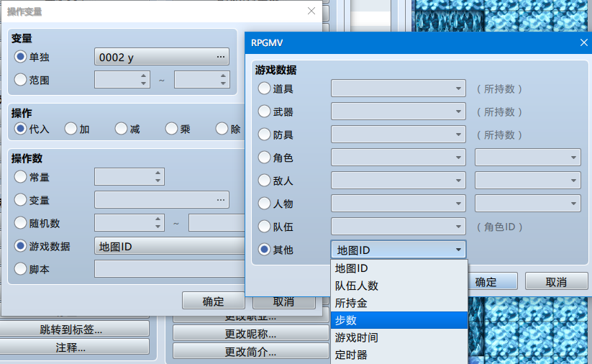Choose 游戏时间 from the dropdown list
This screenshot has height=364, width=592.
399,337
